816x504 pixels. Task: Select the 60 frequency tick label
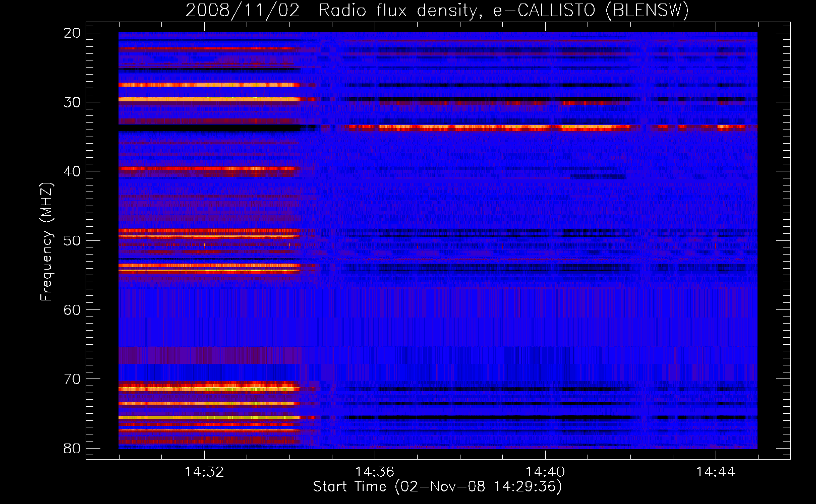click(x=72, y=309)
